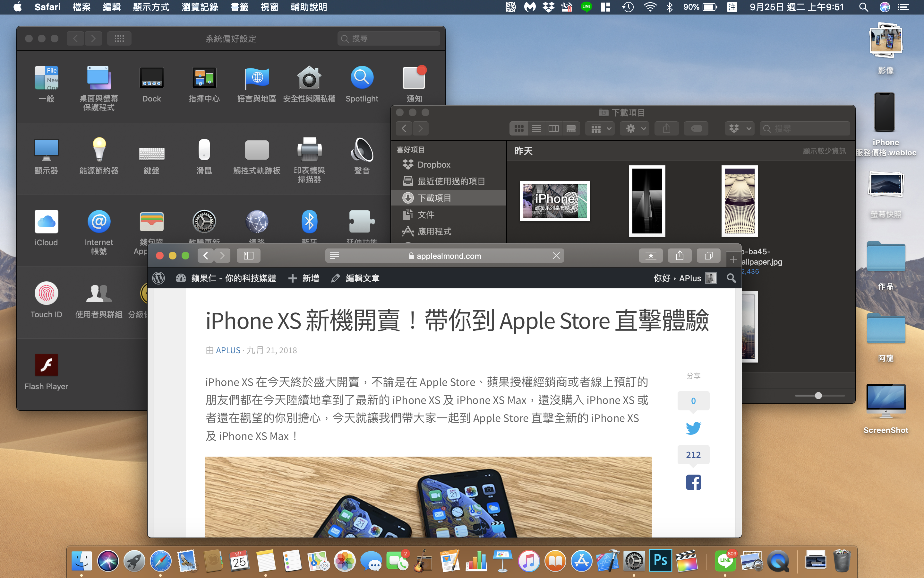Switch Finder to icon view

click(x=518, y=128)
